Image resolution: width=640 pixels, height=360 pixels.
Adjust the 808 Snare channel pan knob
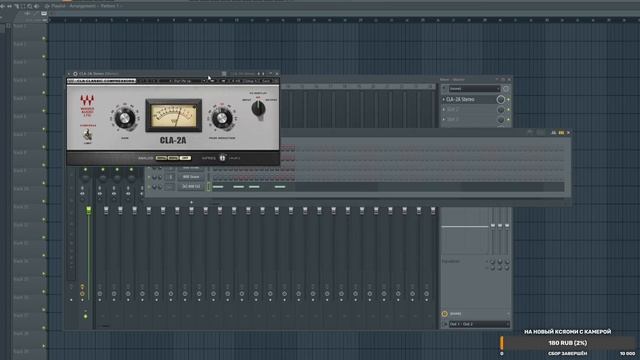click(x=154, y=177)
